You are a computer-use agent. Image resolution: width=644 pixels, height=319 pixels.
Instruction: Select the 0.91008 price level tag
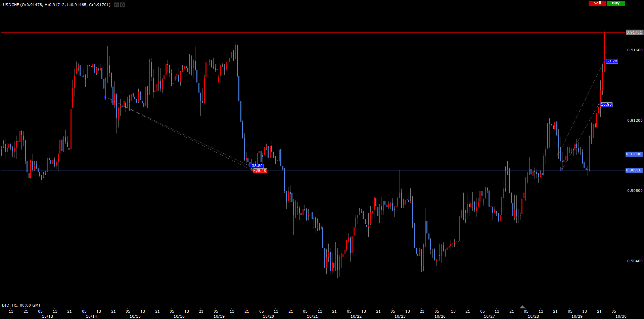634,154
